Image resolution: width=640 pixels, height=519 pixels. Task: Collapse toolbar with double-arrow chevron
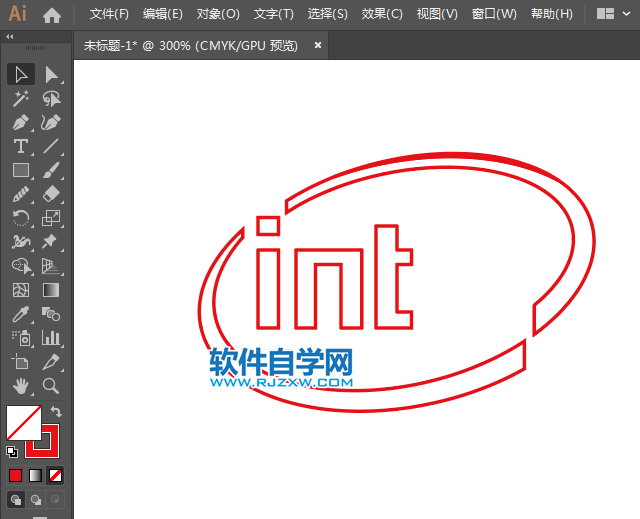coord(10,37)
